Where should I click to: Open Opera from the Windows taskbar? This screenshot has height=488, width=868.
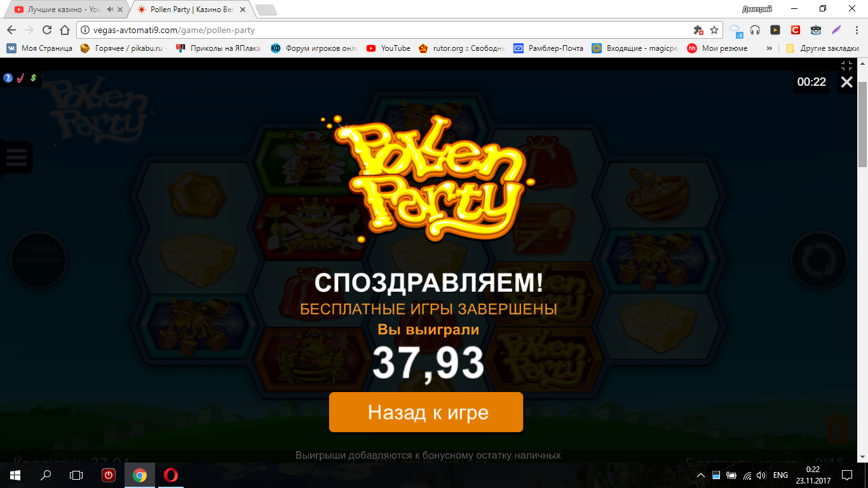click(170, 475)
